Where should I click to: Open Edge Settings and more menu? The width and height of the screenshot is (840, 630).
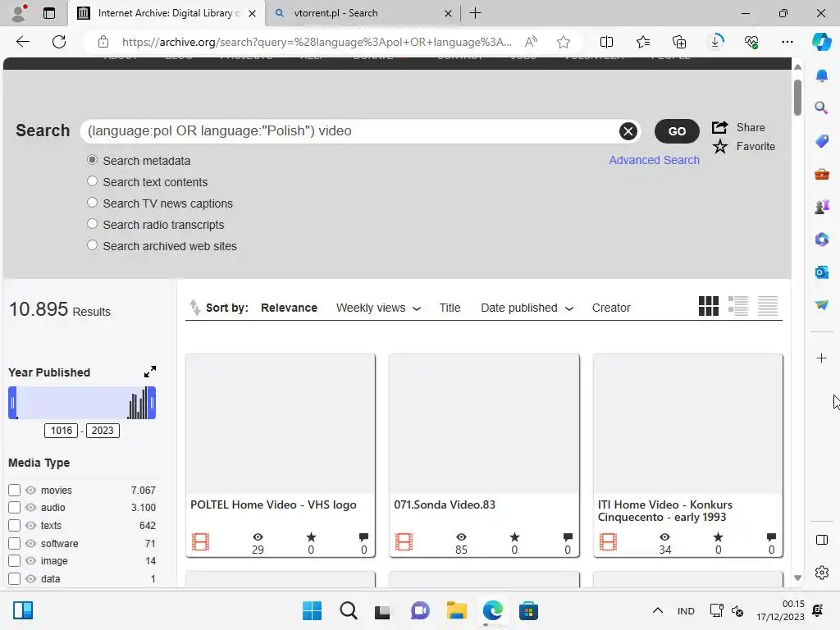coord(787,42)
